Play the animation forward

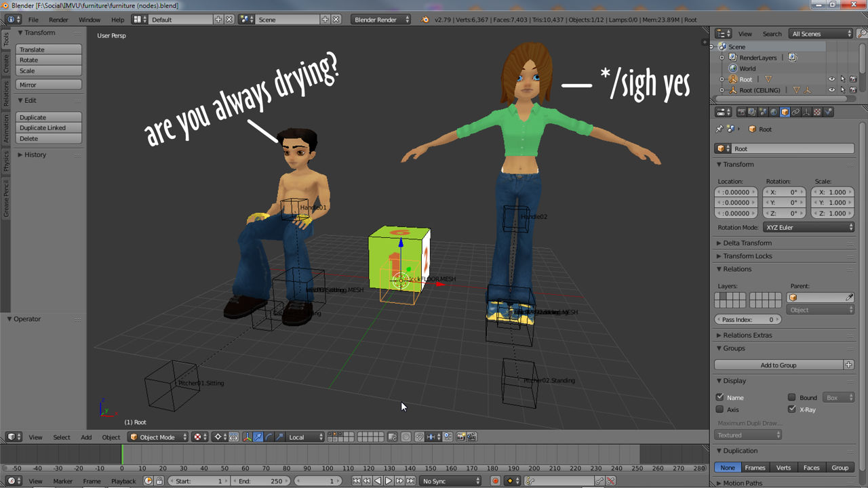click(389, 481)
